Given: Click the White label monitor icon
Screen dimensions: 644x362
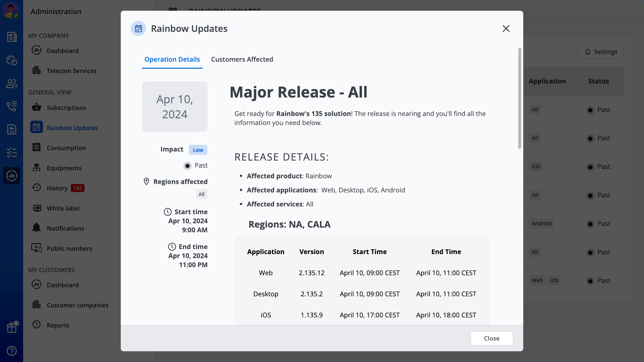Looking at the screenshot, I should [x=37, y=208].
